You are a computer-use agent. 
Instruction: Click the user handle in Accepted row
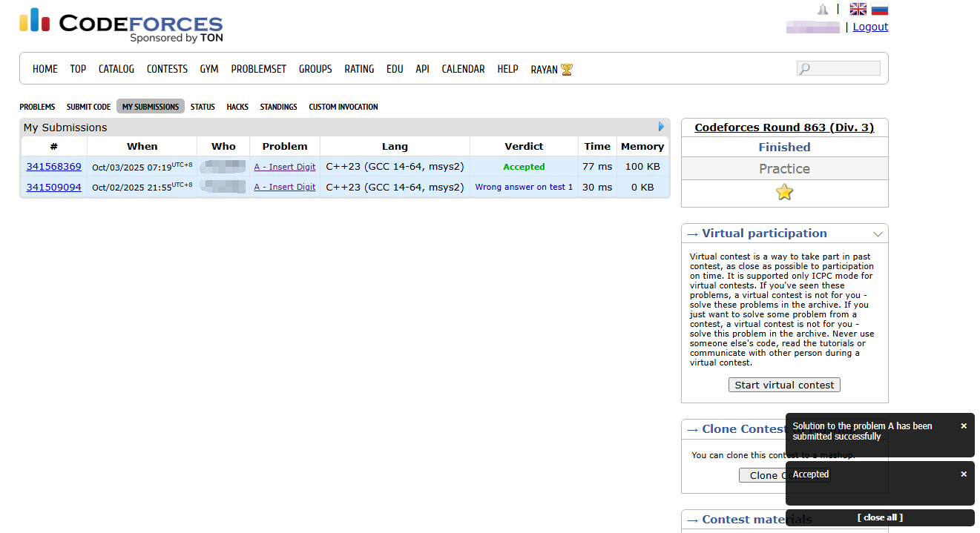[x=223, y=166]
